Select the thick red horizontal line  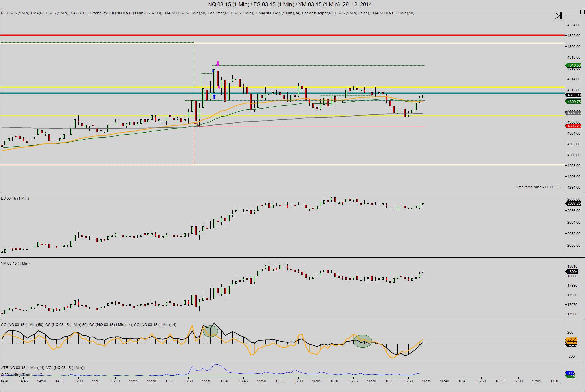282,35
